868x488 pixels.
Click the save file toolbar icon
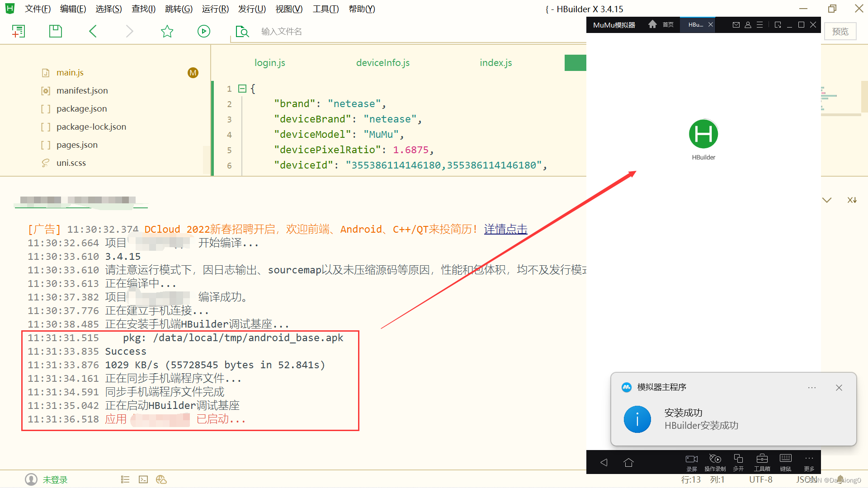coord(55,31)
